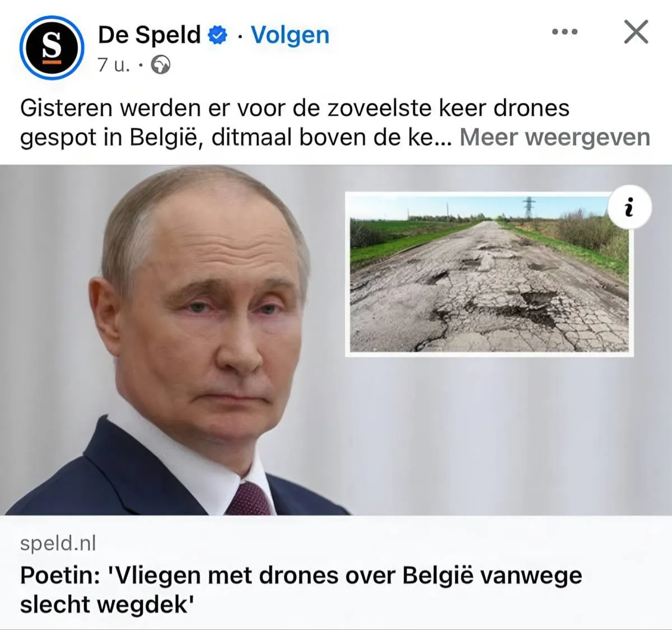Dismiss the post with the X icon
The height and width of the screenshot is (630, 672).
636,32
